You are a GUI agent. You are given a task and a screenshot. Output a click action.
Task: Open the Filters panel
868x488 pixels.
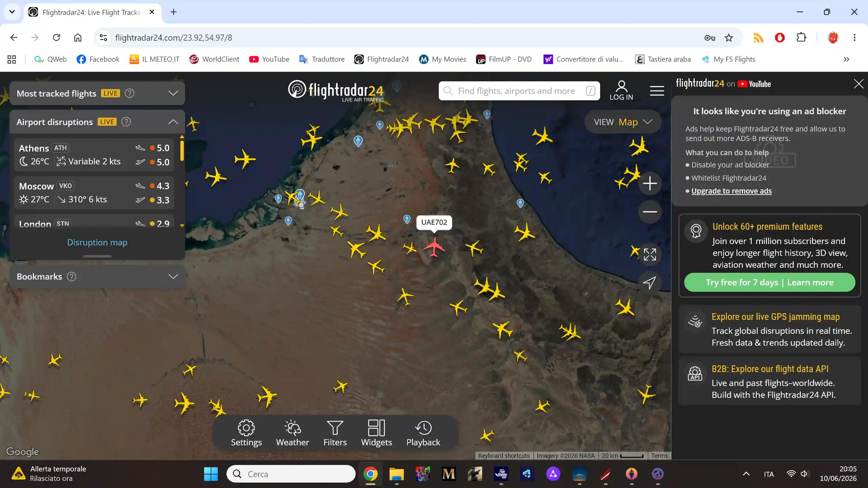335,433
